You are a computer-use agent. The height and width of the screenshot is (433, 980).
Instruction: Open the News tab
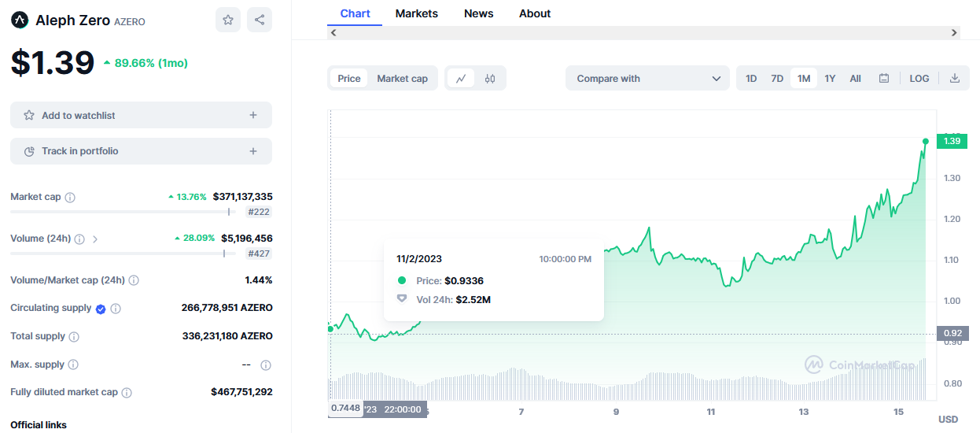(x=479, y=13)
